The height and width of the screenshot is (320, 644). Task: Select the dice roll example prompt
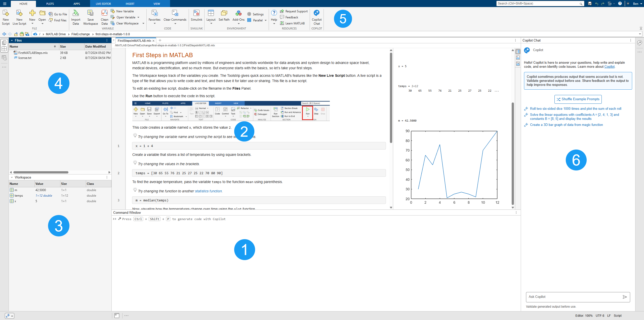coord(576,109)
